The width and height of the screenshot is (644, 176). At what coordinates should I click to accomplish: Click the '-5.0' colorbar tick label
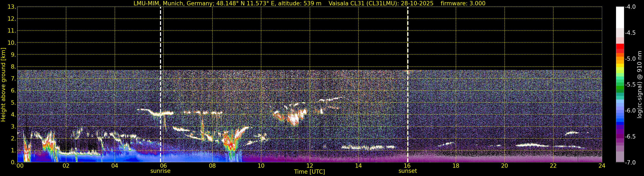pyautogui.click(x=630, y=59)
